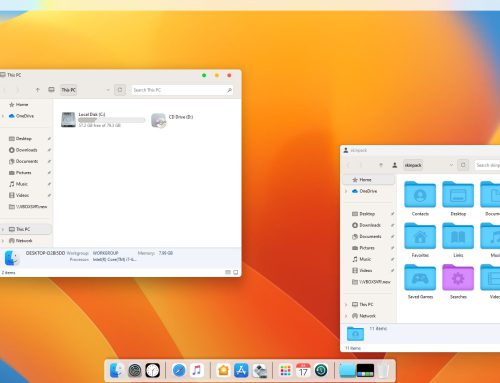
Task: Select Pictures in This PC window sidebar
Action: pyautogui.click(x=20, y=173)
